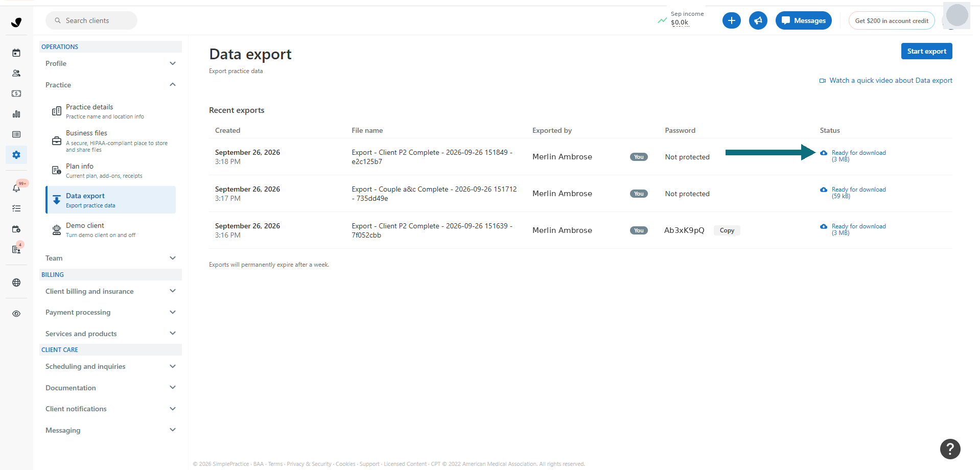This screenshot has height=470, width=980.
Task: Collapse the Practice section
Action: [x=110, y=85]
